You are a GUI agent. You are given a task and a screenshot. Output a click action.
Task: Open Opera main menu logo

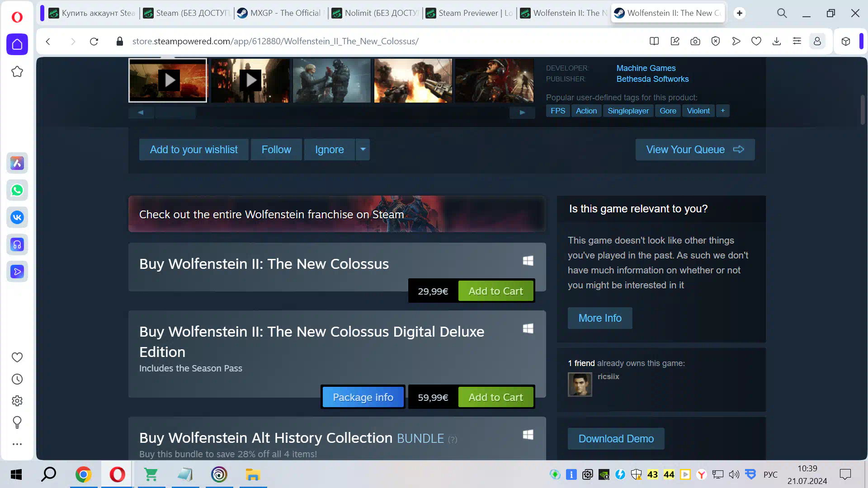coord(17,17)
